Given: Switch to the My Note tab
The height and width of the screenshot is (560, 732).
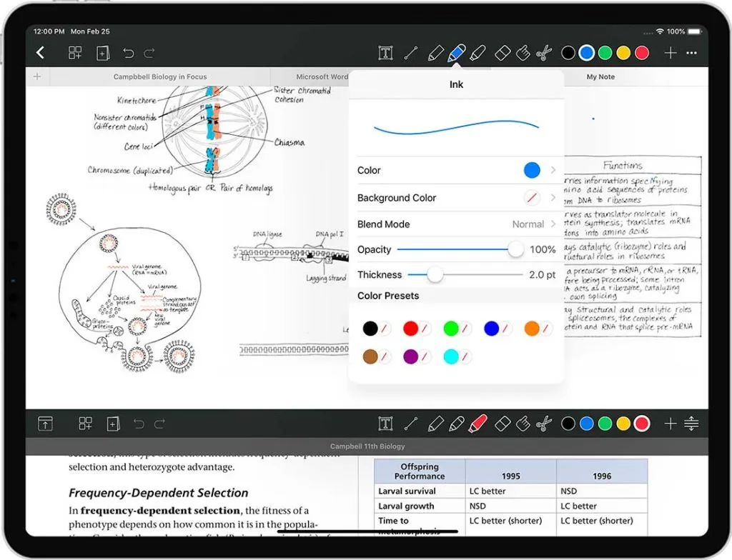Looking at the screenshot, I should click(x=600, y=77).
